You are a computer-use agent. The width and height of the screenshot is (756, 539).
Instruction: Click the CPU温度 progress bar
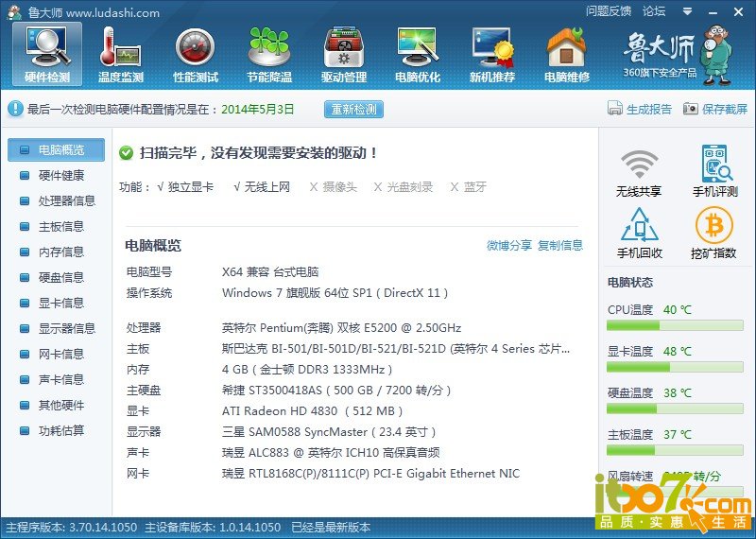tap(675, 326)
